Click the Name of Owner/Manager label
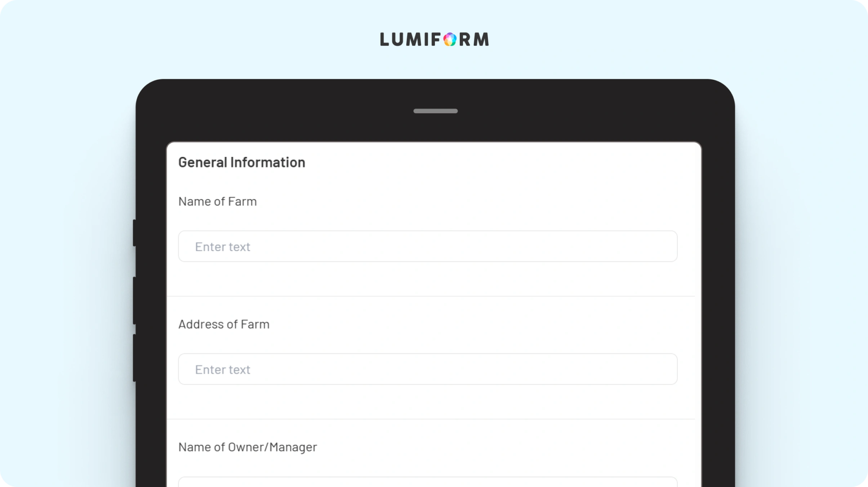 [248, 447]
